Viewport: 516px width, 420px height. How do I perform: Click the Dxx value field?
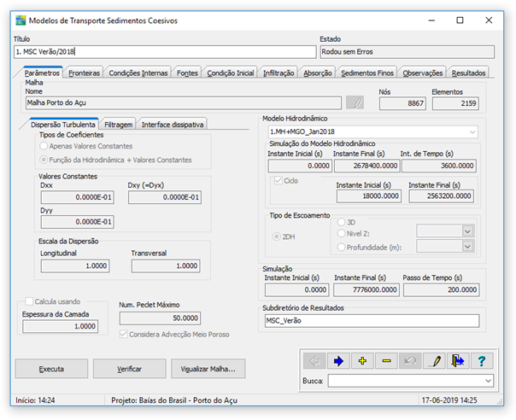click(78, 197)
